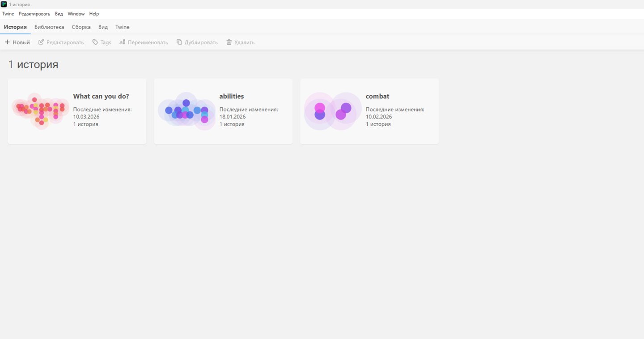
Task: Open the Help menu
Action: click(94, 14)
